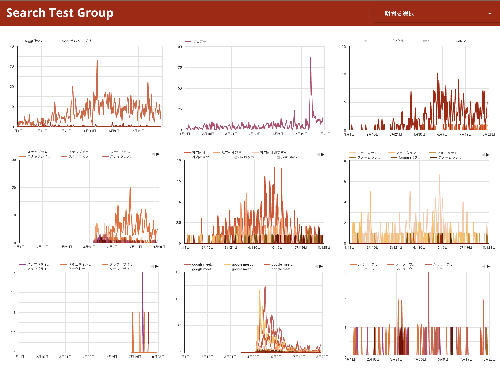
Task: Click the Search Test Group title
Action: pyautogui.click(x=60, y=13)
